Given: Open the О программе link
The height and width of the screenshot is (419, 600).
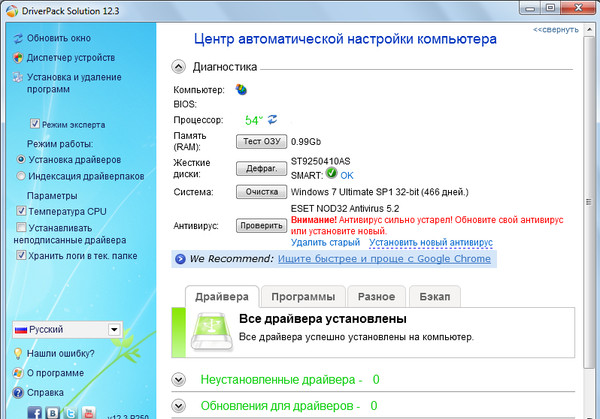Looking at the screenshot, I should pyautogui.click(x=55, y=373).
